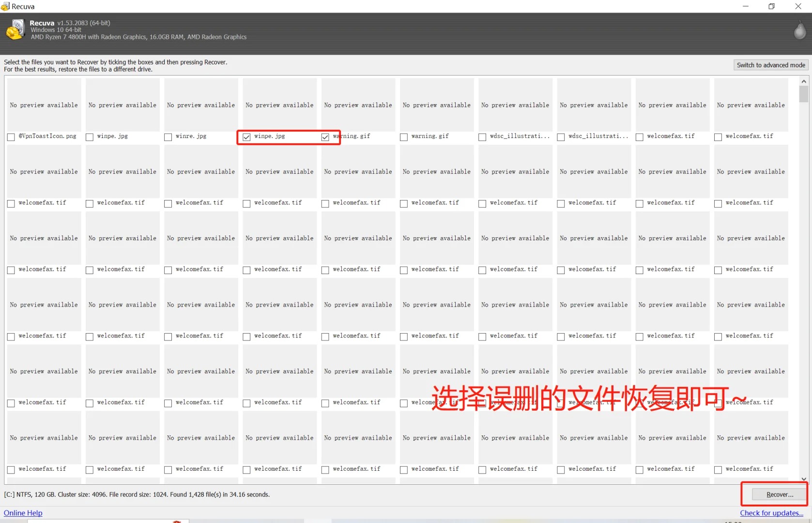The height and width of the screenshot is (523, 812).
Task: Open the Check for updates link
Action: click(x=771, y=513)
